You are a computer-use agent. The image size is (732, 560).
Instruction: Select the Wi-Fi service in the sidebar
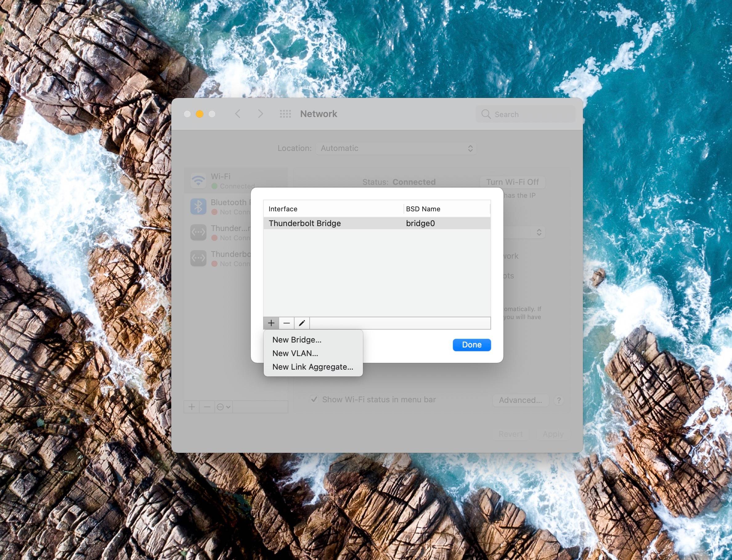coord(236,181)
